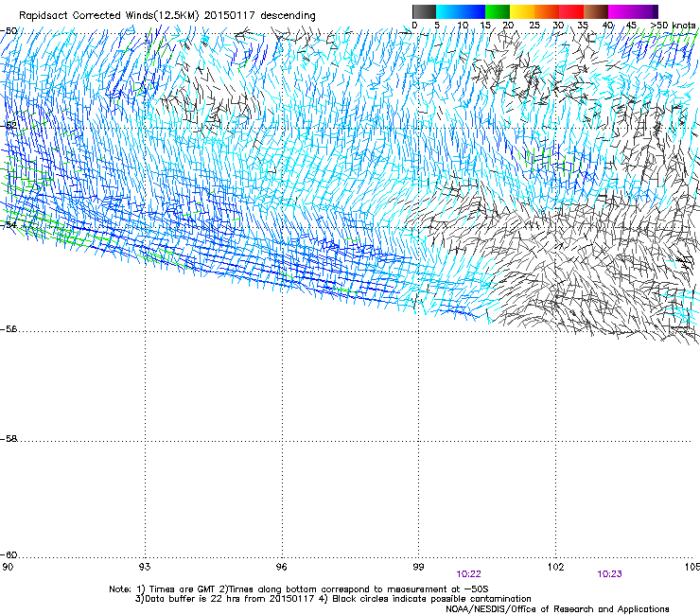The width and height of the screenshot is (700, 615).
Task: Click the note line starting 'Note: 1) Times are GMT'
Action: [x=299, y=589]
